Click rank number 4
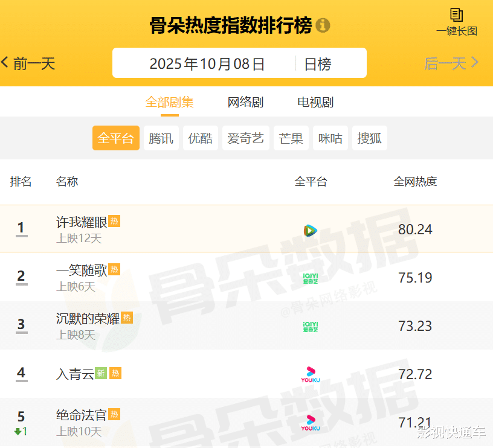 tap(21, 373)
